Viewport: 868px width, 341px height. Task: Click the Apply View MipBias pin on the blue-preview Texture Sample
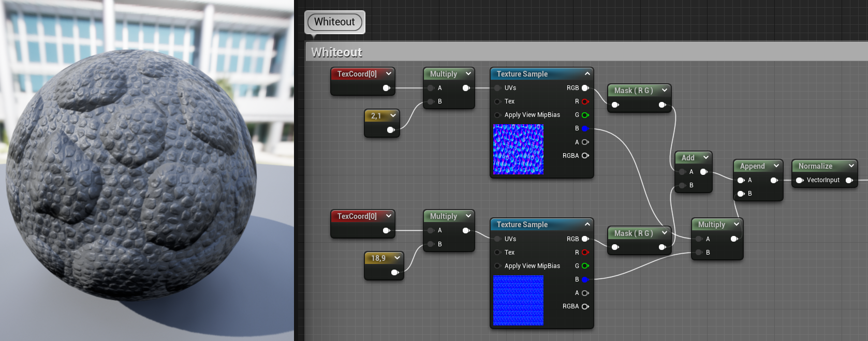point(497,266)
